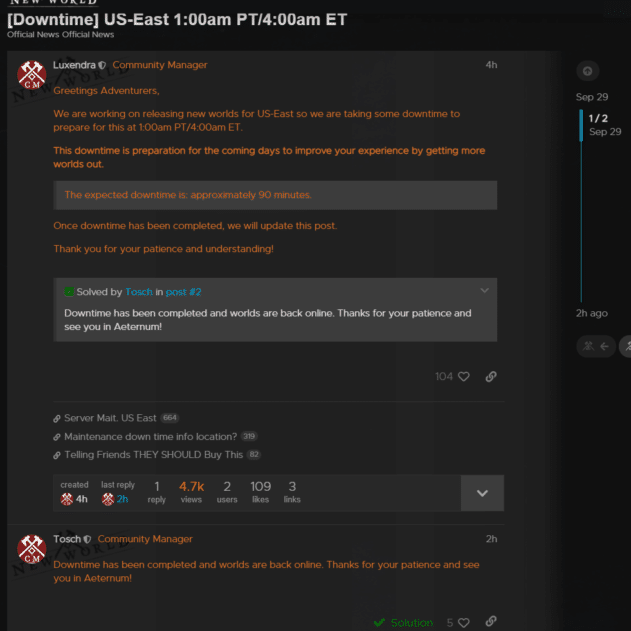Jump to the top Sep 29 timeline date

click(592, 97)
